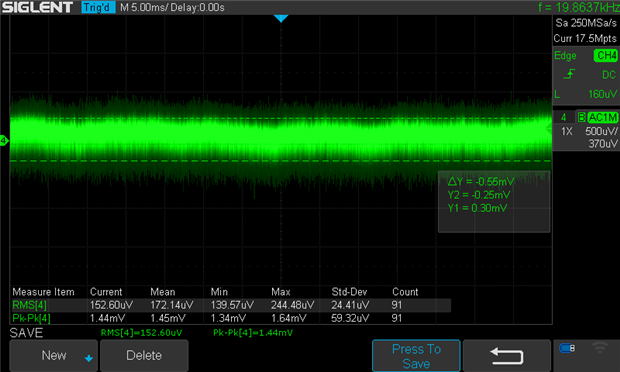
Task: Click the ΔY = -0.55mV cursor readout
Action: coord(481,181)
